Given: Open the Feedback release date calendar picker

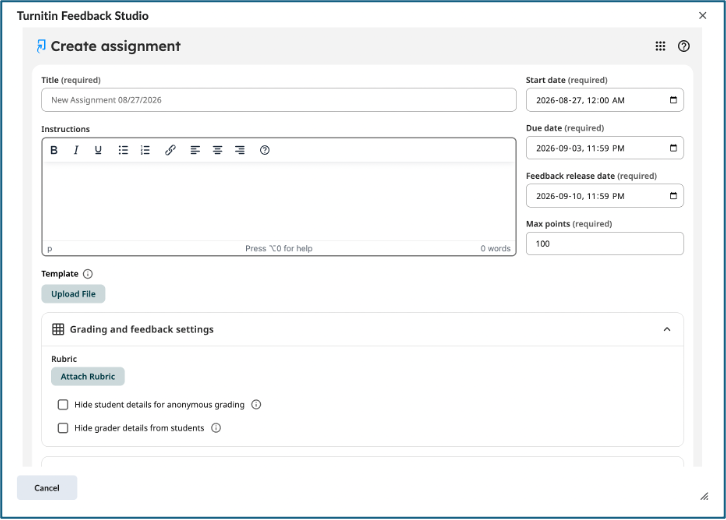Looking at the screenshot, I should [x=673, y=196].
